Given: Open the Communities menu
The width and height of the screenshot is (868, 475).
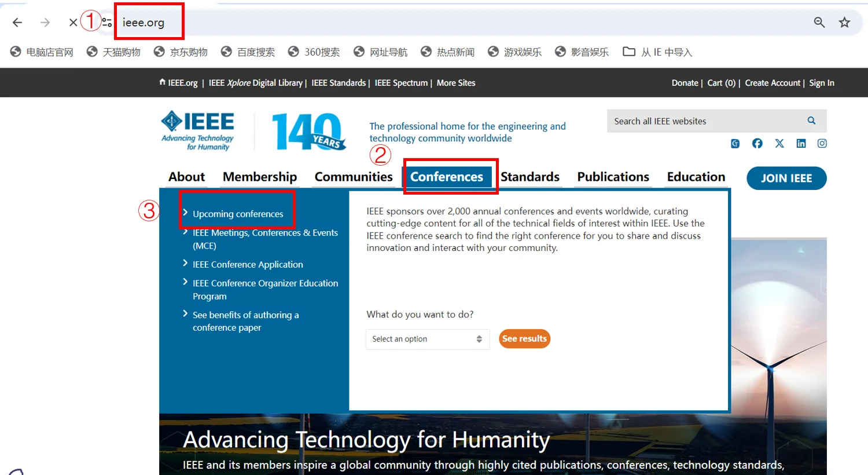Looking at the screenshot, I should pos(354,177).
